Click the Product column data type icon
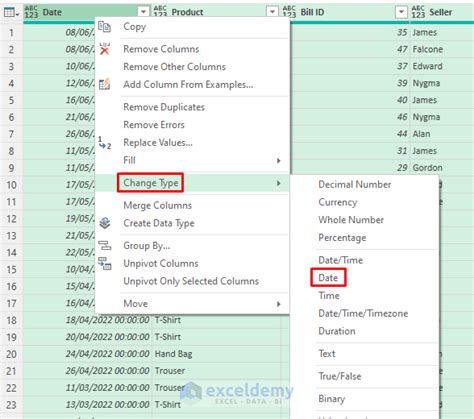The height and width of the screenshot is (419, 474). (x=160, y=12)
